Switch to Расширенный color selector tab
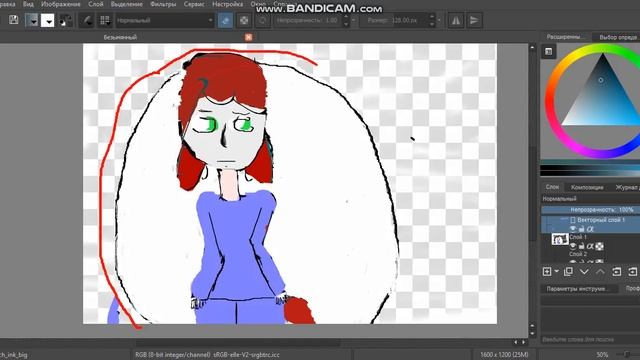 click(x=565, y=37)
